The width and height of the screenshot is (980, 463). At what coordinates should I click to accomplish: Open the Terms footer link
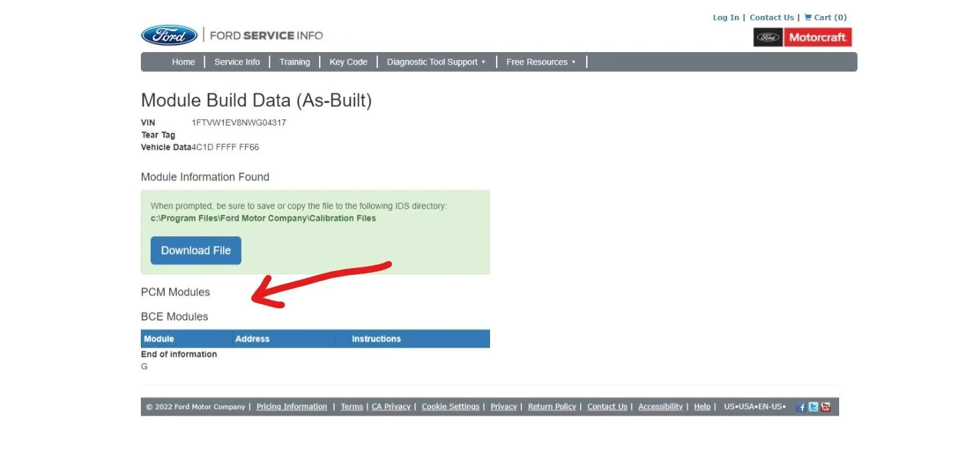(x=352, y=407)
